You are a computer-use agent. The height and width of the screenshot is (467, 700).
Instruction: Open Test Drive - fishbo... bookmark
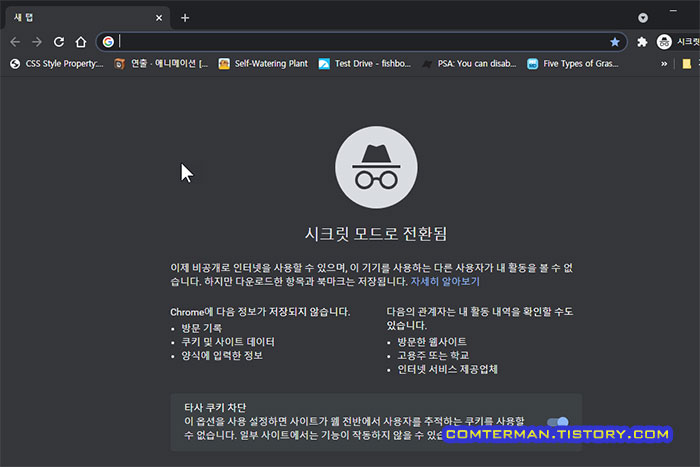[x=365, y=64]
